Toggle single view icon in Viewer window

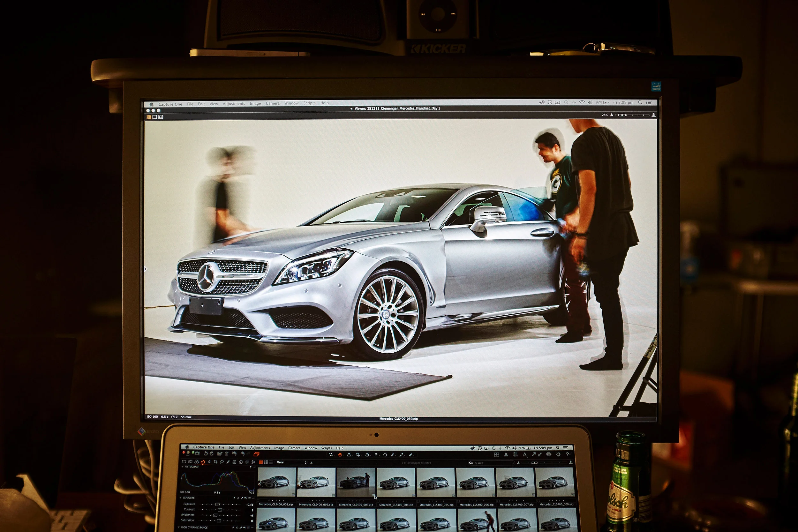(155, 117)
